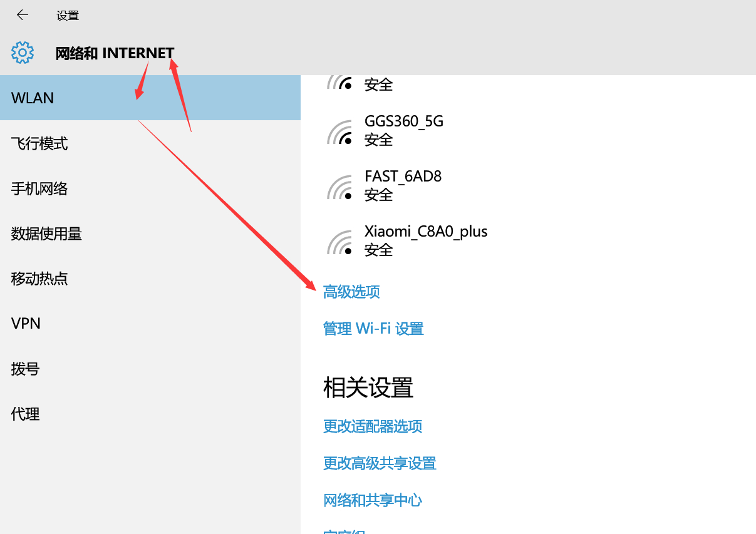Click the Xiaomi_C8A0_plus Wi-Fi signal icon
The width and height of the screenshot is (756, 534).
coord(340,242)
